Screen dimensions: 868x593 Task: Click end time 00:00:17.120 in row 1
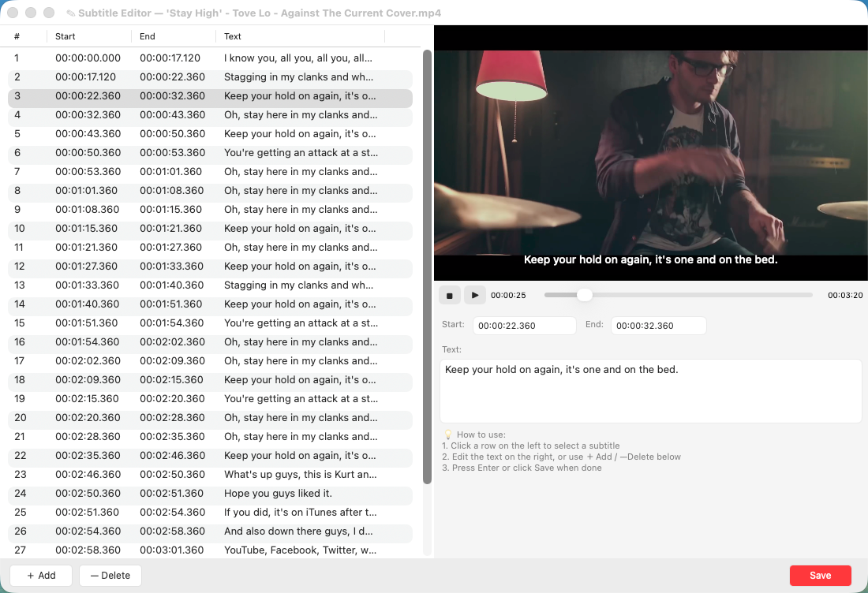point(170,58)
